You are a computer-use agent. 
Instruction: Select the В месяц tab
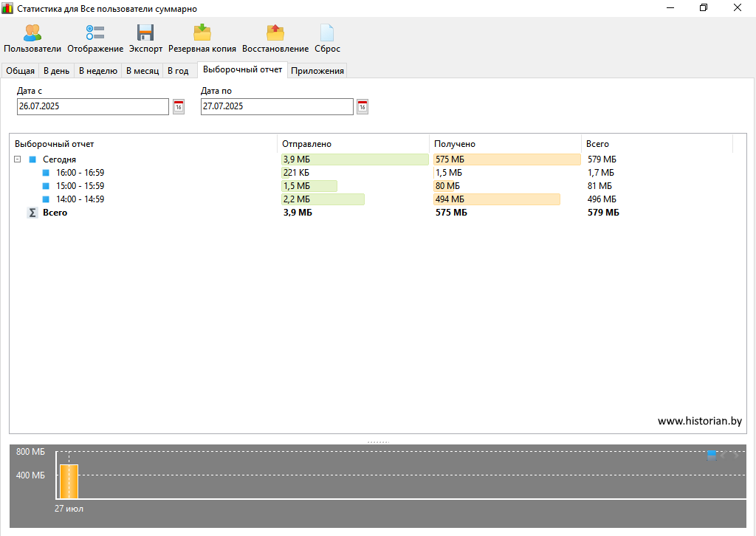click(142, 71)
